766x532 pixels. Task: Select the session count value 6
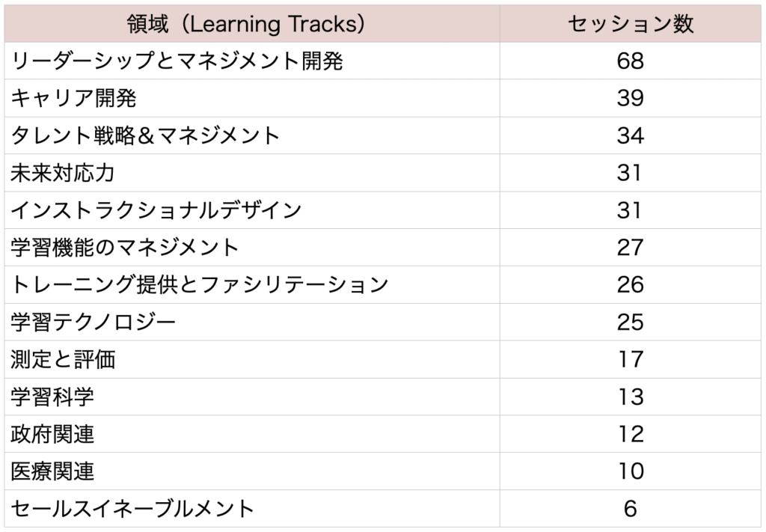[x=630, y=509]
